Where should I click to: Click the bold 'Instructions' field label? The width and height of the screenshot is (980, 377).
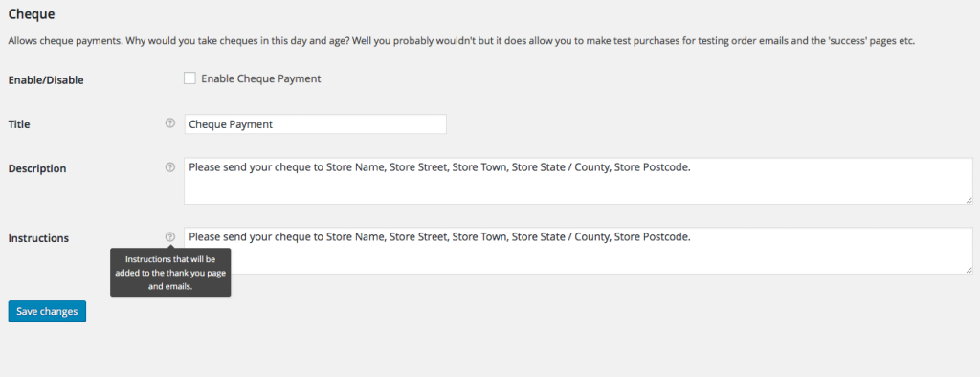pyautogui.click(x=38, y=237)
